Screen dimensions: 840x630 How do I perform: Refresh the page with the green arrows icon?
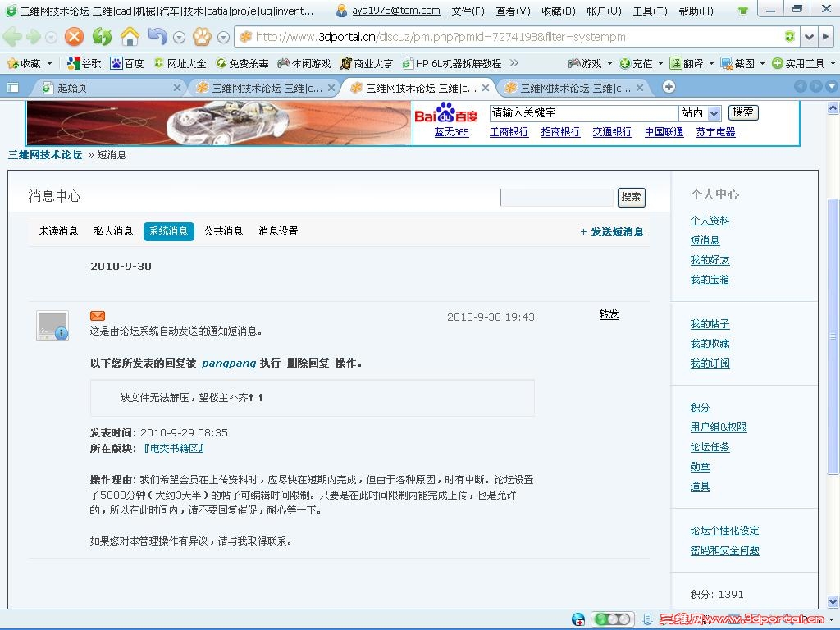[x=102, y=37]
